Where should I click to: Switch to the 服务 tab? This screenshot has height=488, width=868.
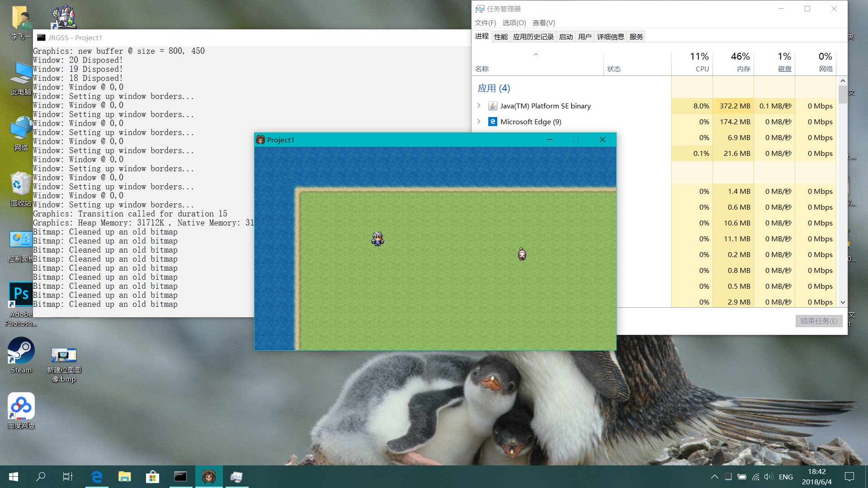click(x=636, y=37)
